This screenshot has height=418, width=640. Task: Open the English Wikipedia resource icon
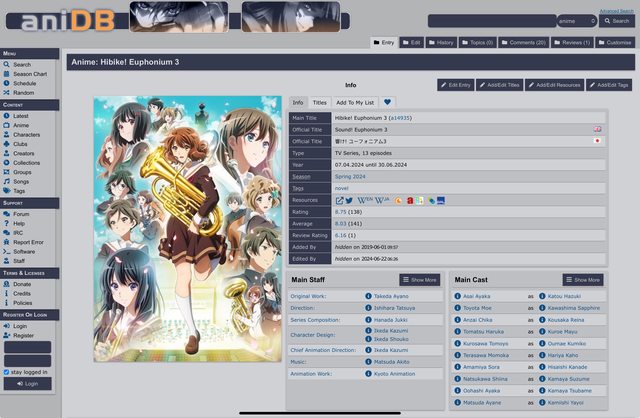[x=365, y=200]
